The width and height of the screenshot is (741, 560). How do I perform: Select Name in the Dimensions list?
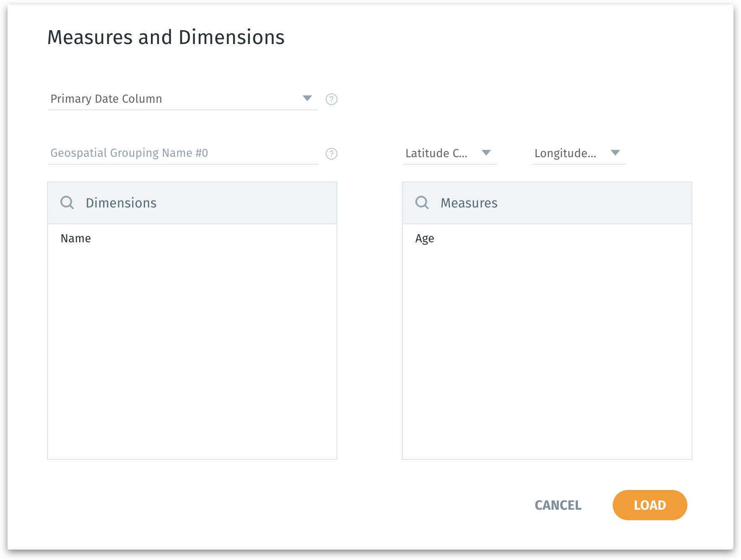[76, 239]
